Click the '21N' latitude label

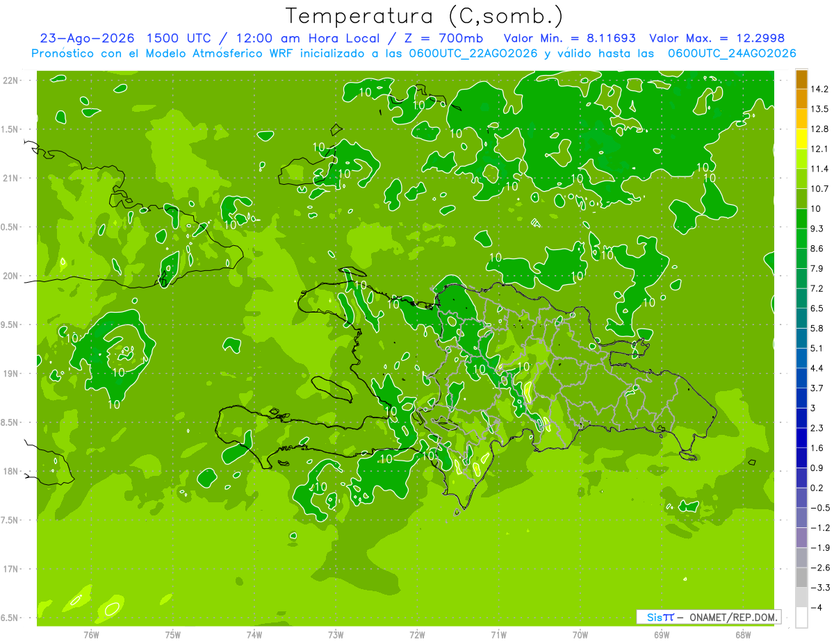click(9, 179)
